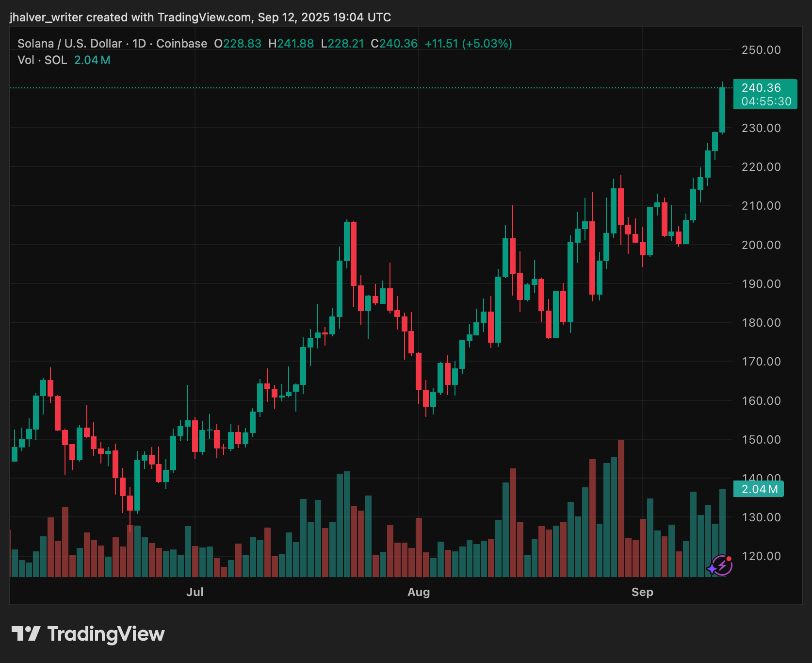Select the Solana / U.S. Dollar symbol title
The width and height of the screenshot is (812, 663).
coord(69,44)
